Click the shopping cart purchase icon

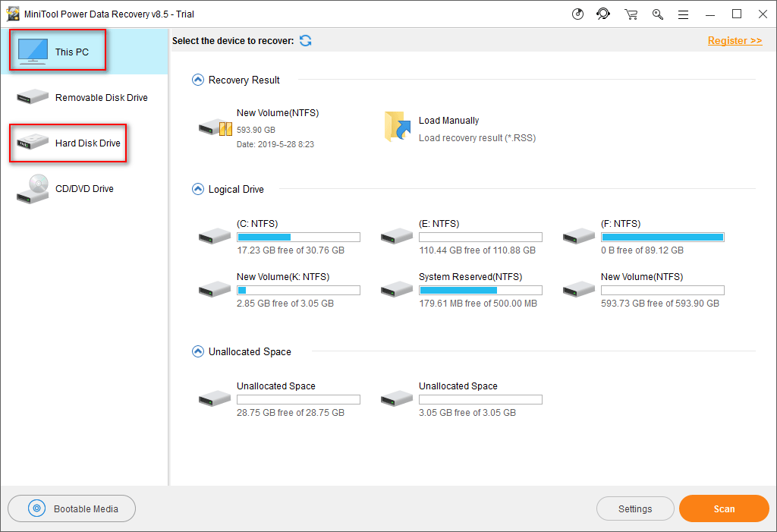631,14
